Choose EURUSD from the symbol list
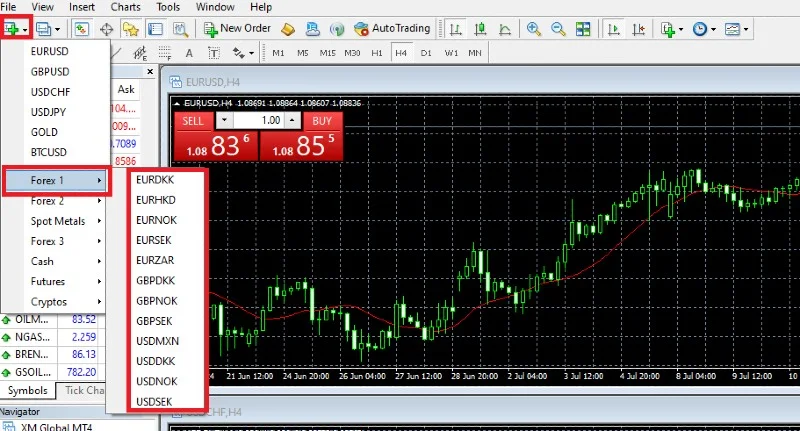The width and height of the screenshot is (800, 431). click(49, 51)
